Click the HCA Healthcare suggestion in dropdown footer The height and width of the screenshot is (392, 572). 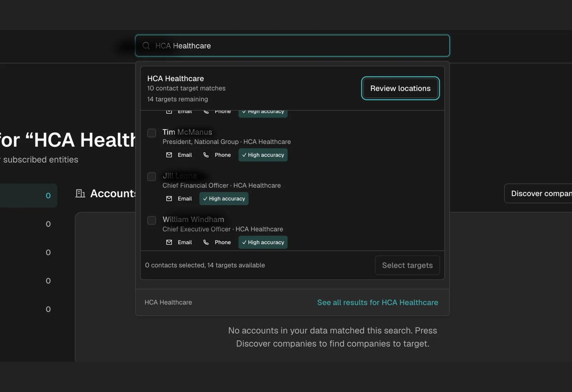[x=168, y=303]
